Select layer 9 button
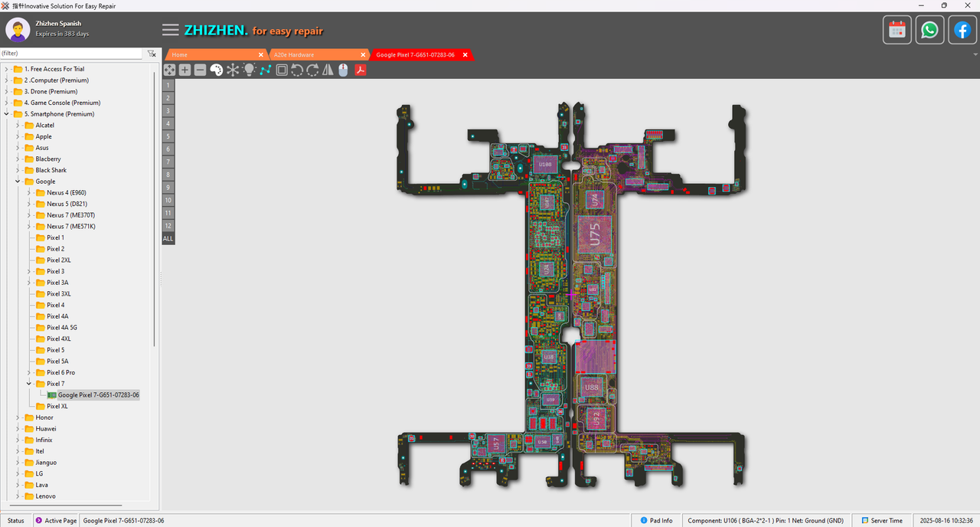 click(168, 188)
